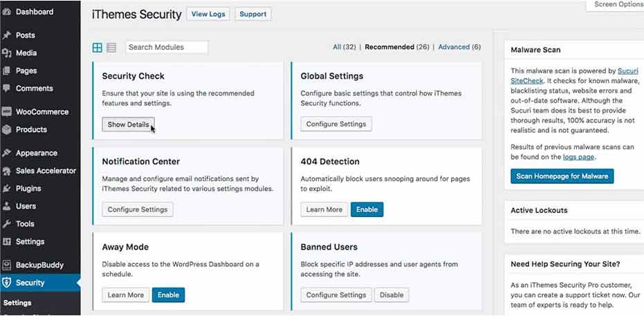Click the Plugins plug icon

click(6, 188)
